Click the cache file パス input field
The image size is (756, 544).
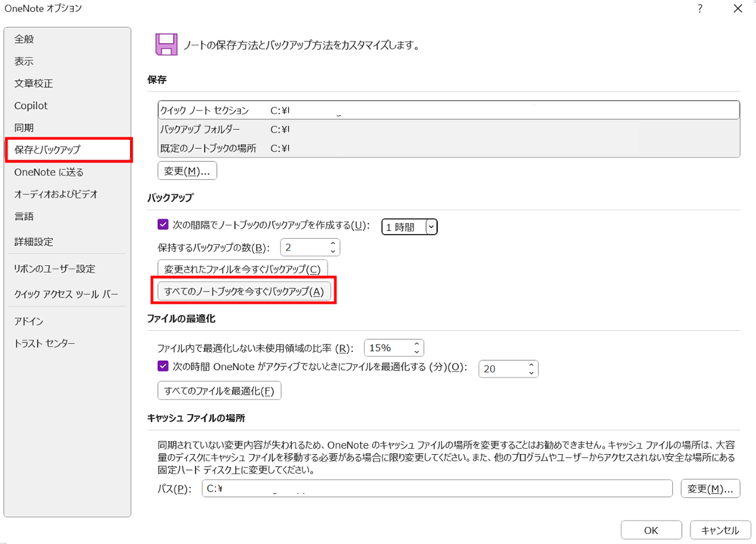[437, 489]
